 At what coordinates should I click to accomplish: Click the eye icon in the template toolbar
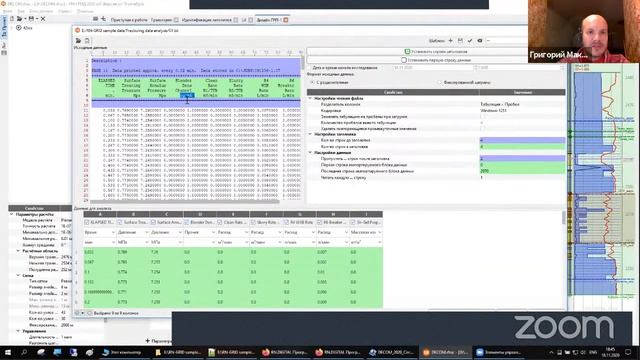[480, 40]
